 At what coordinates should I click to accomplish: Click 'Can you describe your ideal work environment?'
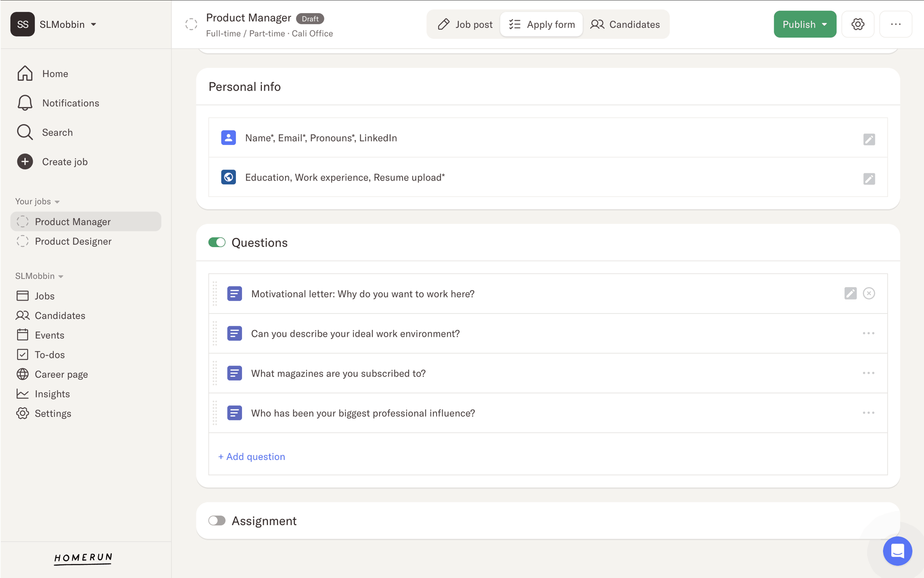(355, 334)
